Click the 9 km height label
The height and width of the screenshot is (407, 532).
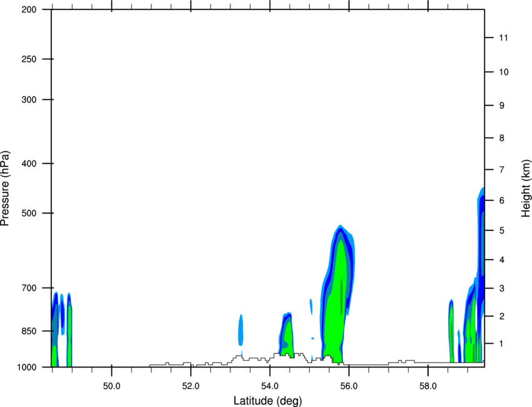click(x=502, y=106)
